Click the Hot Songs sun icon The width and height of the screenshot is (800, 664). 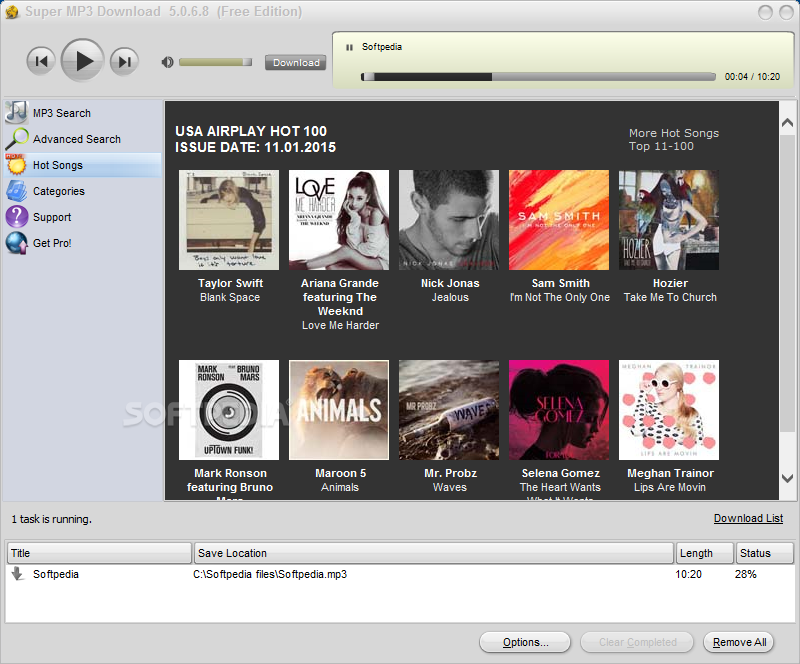coord(16,165)
